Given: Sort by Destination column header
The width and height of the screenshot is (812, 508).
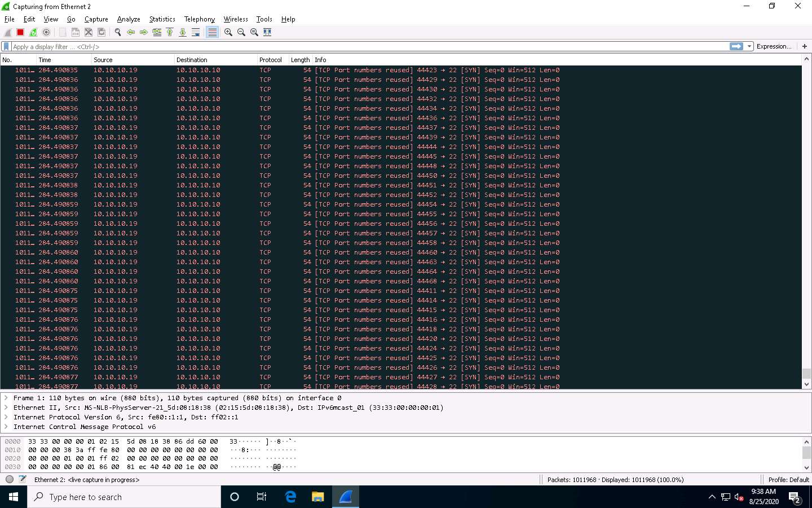Looking at the screenshot, I should point(216,60).
